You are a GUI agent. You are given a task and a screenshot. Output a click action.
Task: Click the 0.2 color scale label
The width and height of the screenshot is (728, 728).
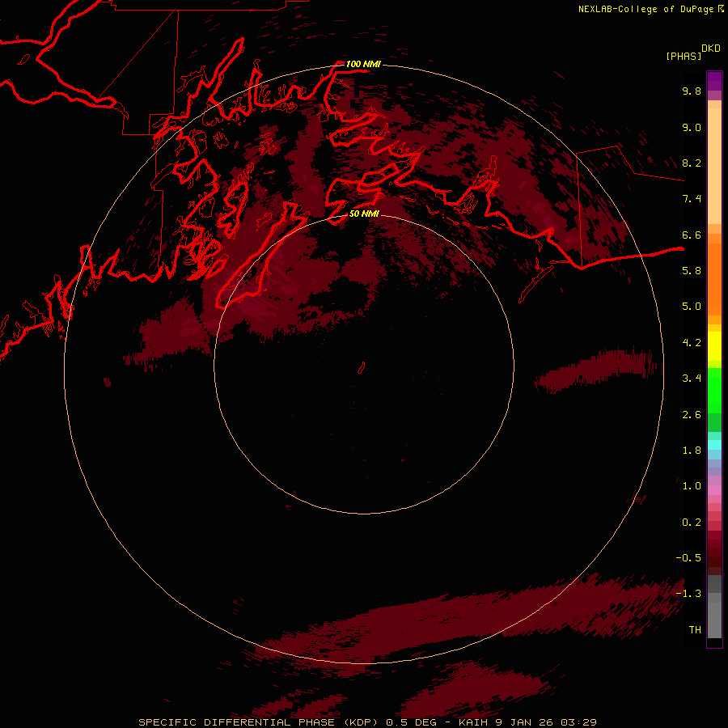point(692,523)
